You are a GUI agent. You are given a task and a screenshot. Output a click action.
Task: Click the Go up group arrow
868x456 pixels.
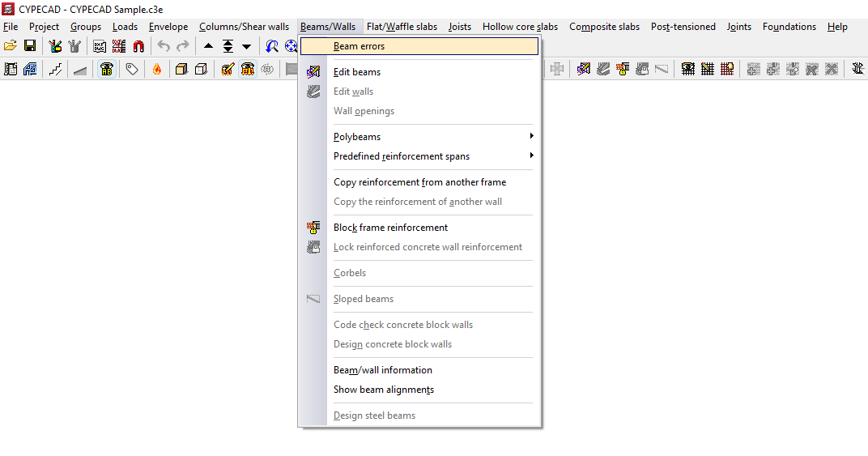(208, 46)
